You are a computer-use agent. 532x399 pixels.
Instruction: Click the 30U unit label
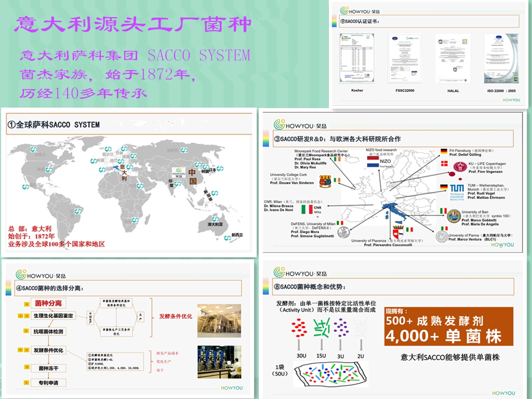[x=301, y=355]
